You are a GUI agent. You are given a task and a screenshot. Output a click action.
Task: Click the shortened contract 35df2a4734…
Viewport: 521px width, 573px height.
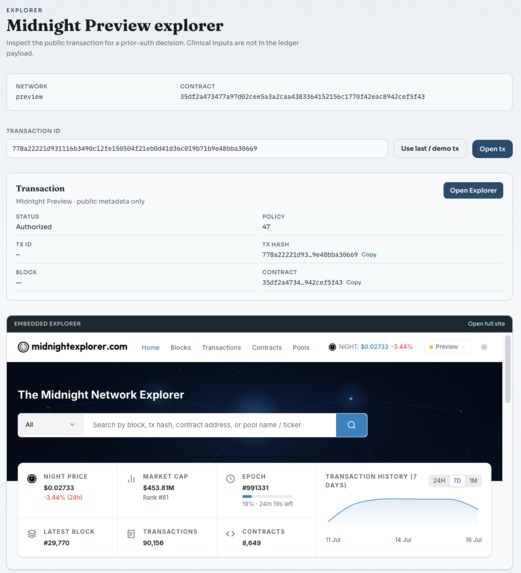click(x=302, y=282)
